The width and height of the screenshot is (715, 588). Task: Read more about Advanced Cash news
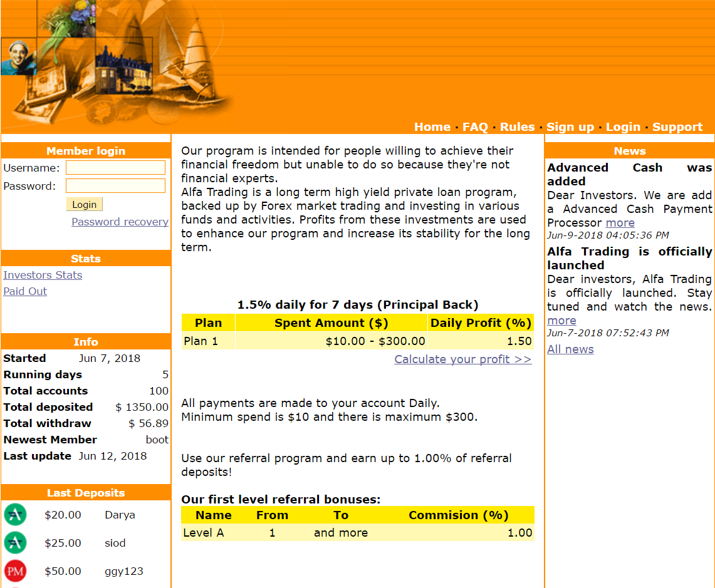point(620,223)
